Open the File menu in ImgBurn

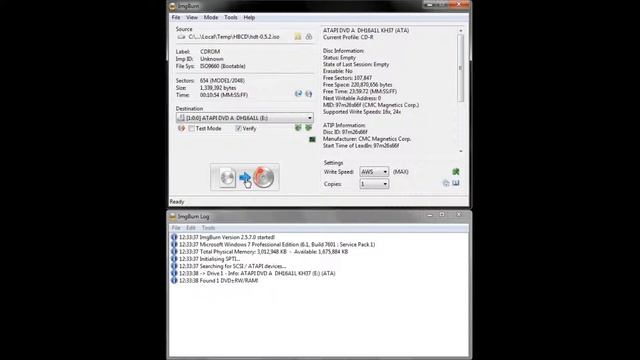(x=176, y=18)
